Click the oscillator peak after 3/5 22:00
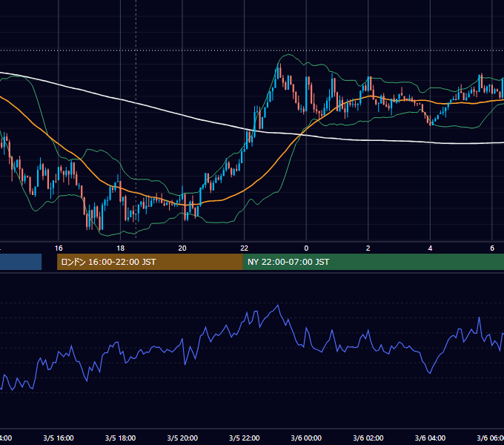Image resolution: width=504 pixels, height=445 pixels. [x=278, y=305]
